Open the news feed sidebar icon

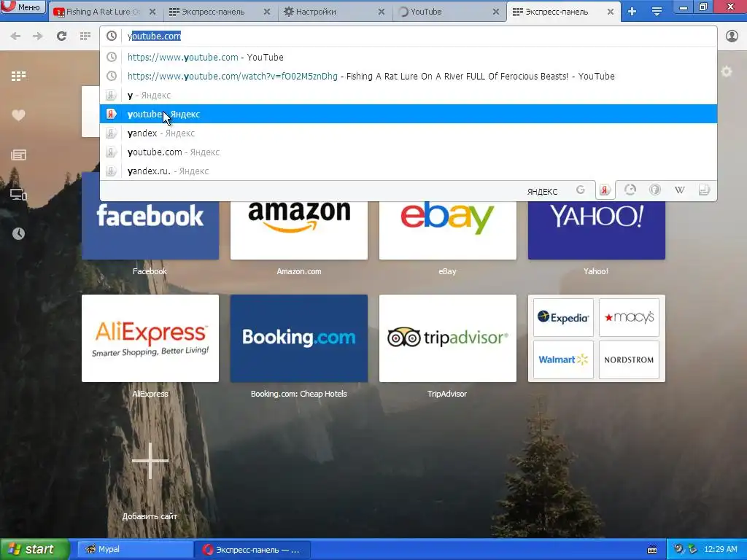tap(18, 155)
